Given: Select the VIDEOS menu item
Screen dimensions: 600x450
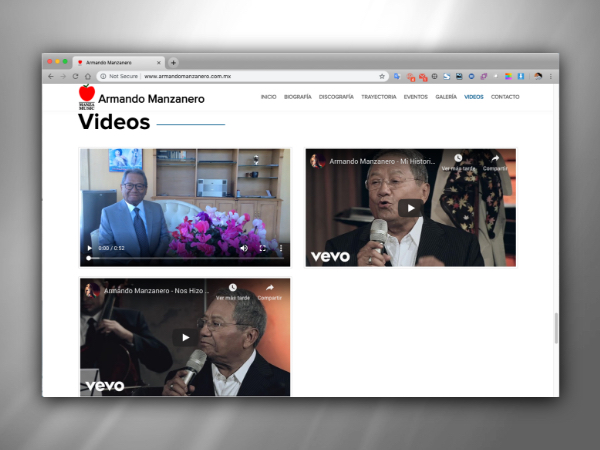Looking at the screenshot, I should click(474, 97).
